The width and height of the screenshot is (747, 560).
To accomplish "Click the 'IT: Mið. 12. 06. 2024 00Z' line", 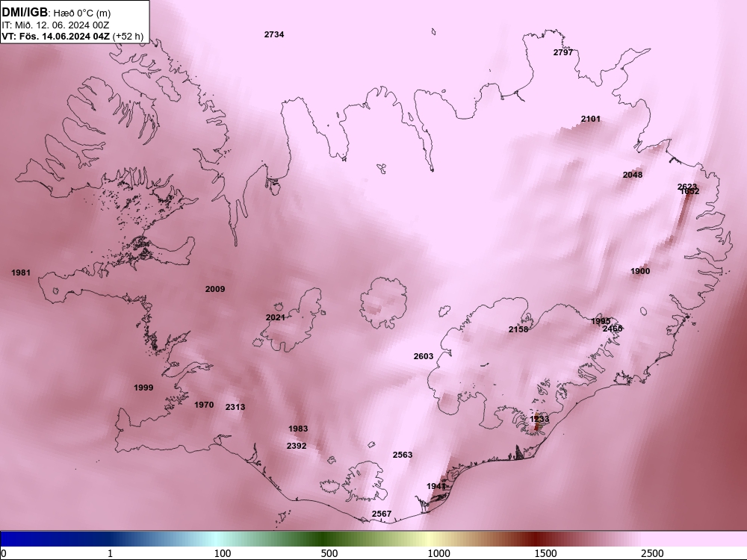I will coord(55,25).
